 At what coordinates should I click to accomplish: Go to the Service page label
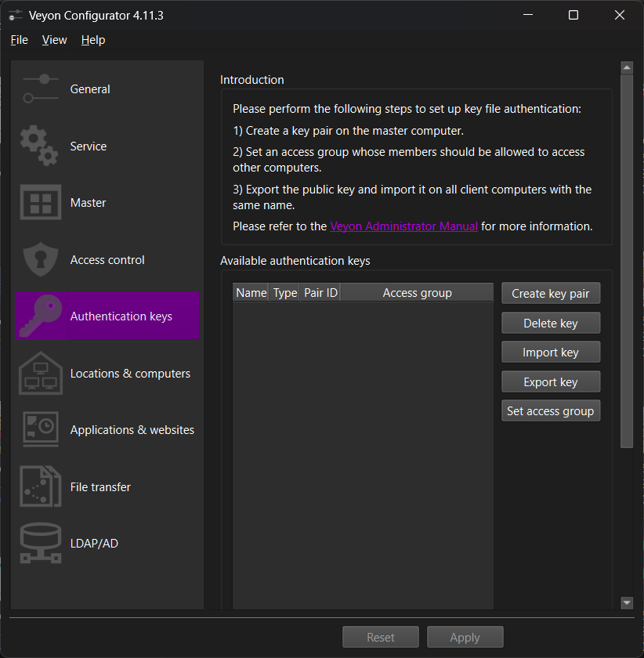point(89,146)
